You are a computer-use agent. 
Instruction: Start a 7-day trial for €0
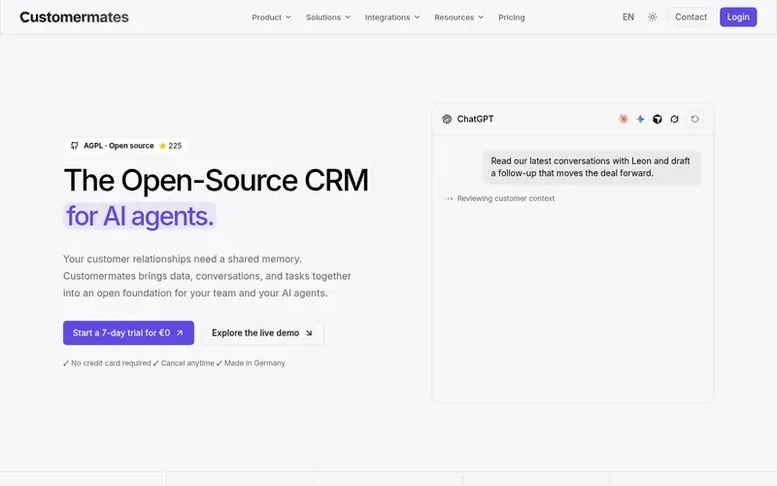click(128, 333)
